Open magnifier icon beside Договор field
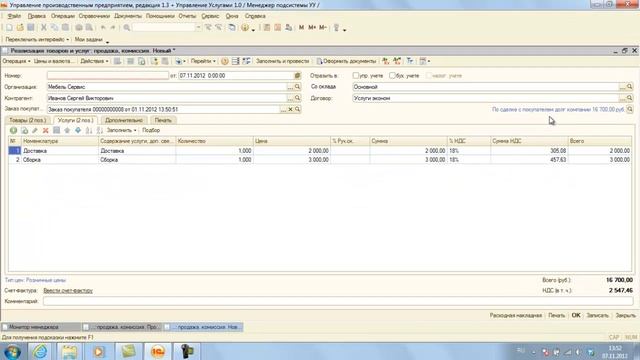The image size is (640, 360). (629, 98)
